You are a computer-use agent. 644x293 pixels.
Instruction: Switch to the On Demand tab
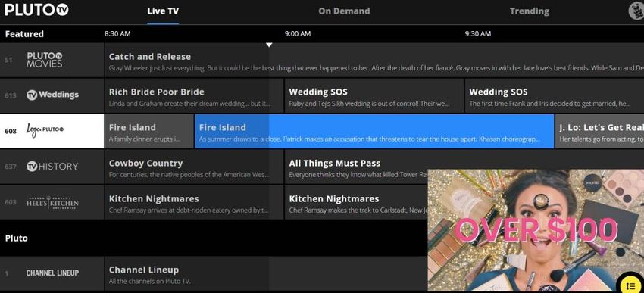[344, 11]
